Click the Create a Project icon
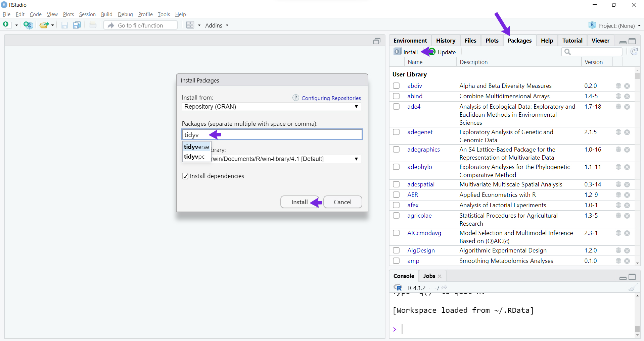 coord(28,25)
